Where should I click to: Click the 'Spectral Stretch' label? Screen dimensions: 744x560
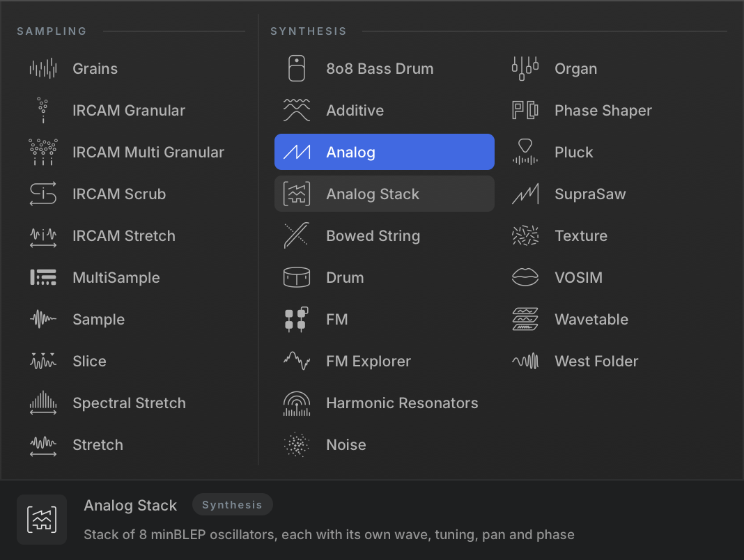pos(129,403)
